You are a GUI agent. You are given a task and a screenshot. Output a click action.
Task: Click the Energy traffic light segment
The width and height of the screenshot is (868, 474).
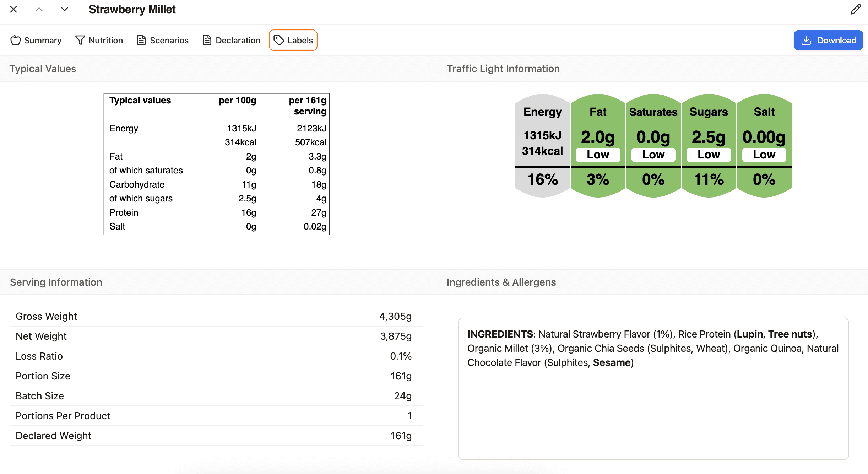point(542,146)
